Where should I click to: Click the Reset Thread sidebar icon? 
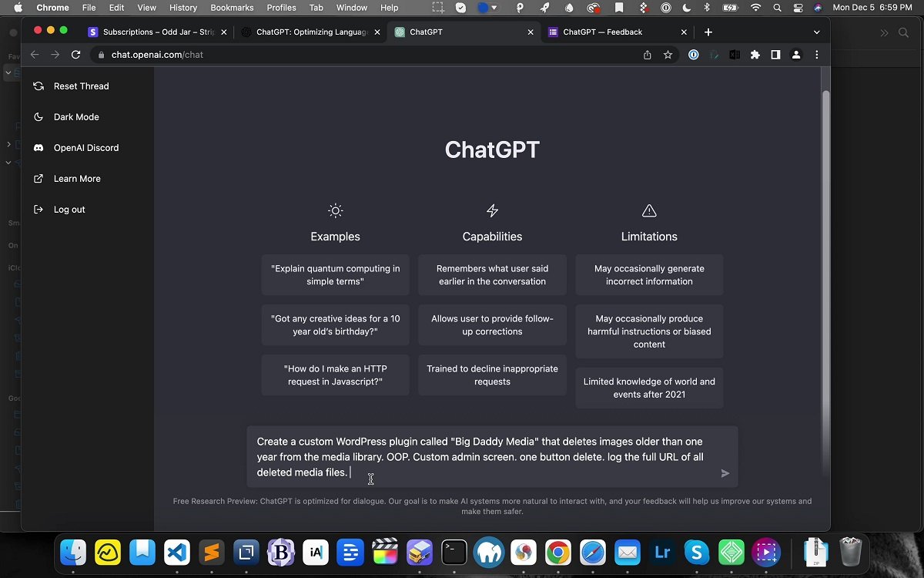pos(38,86)
